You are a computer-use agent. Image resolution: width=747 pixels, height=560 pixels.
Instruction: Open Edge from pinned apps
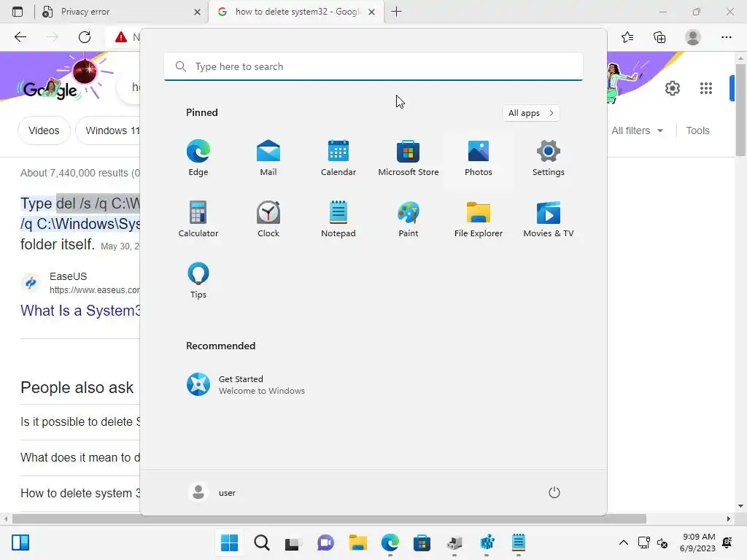click(x=198, y=158)
